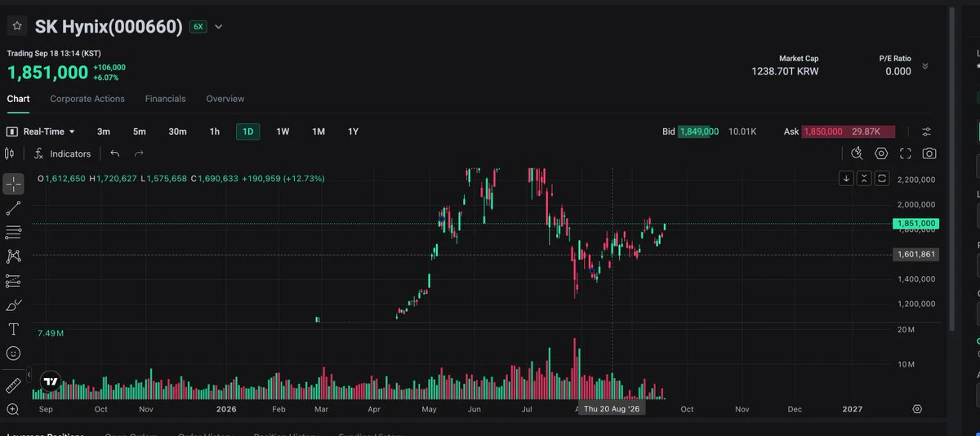The height and width of the screenshot is (436, 980).
Task: Select the brush drawing tool
Action: [x=13, y=305]
